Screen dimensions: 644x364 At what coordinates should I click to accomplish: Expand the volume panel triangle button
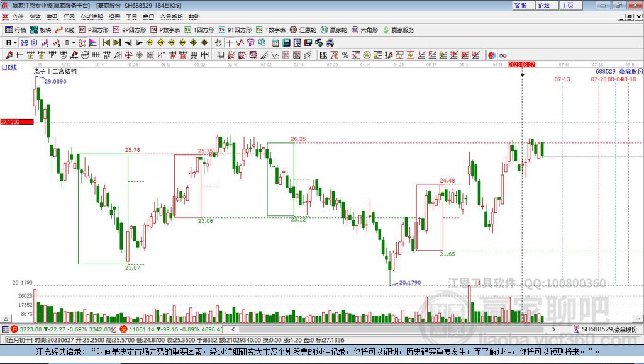pyautogui.click(x=6, y=319)
